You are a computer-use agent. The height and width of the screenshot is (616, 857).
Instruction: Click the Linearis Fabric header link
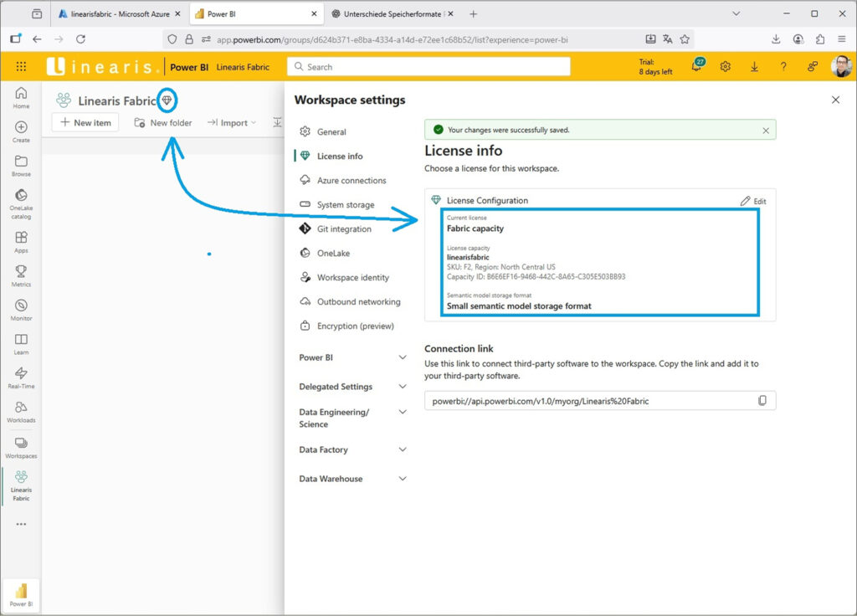click(x=243, y=67)
